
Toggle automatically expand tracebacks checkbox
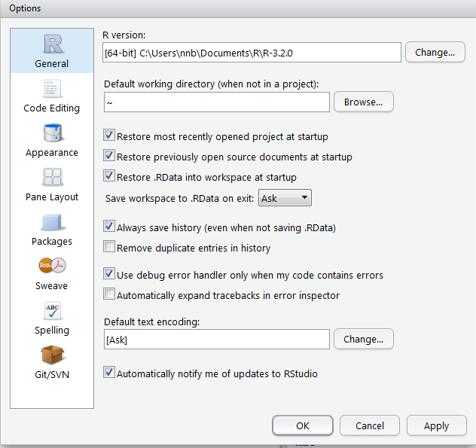(110, 295)
